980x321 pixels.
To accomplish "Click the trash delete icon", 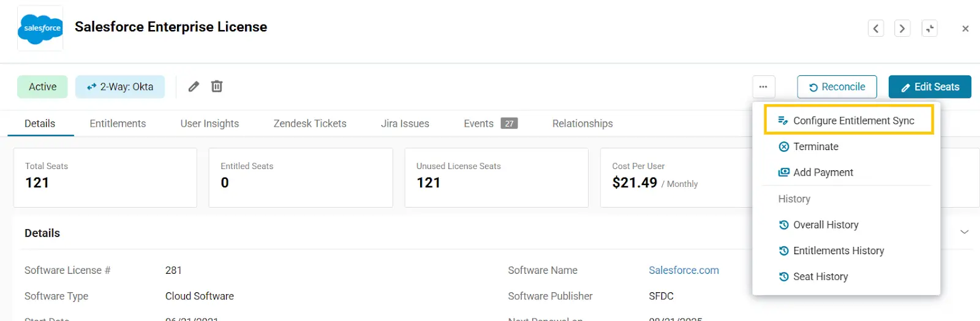I will pos(217,86).
